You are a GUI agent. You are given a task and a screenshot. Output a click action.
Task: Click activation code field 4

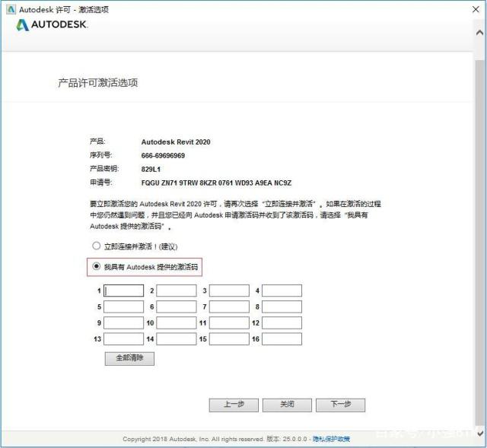pyautogui.click(x=282, y=291)
